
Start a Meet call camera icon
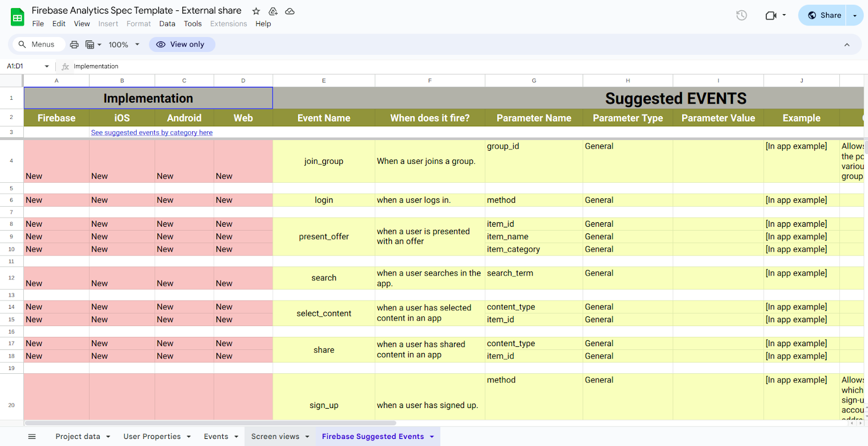pyautogui.click(x=771, y=15)
